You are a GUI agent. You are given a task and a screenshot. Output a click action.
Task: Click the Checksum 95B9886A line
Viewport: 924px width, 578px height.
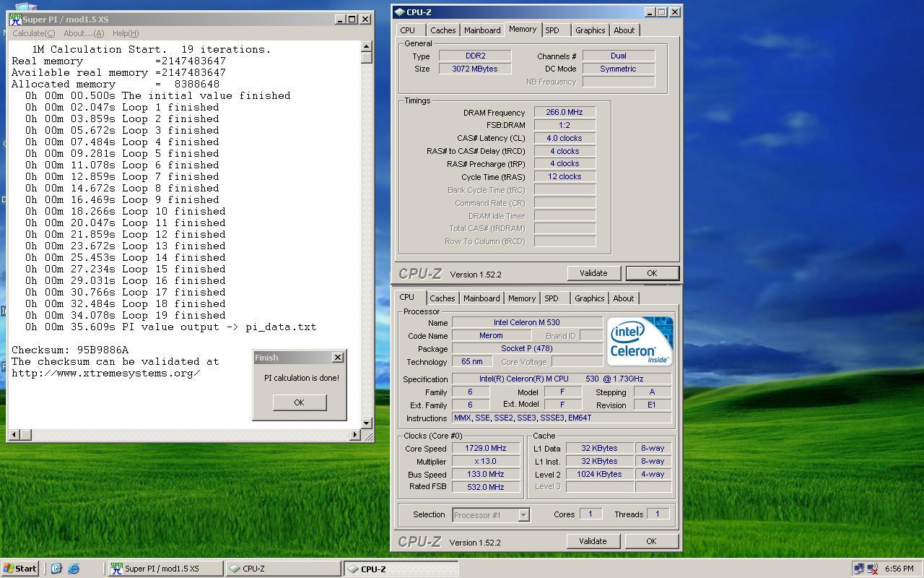tap(70, 350)
